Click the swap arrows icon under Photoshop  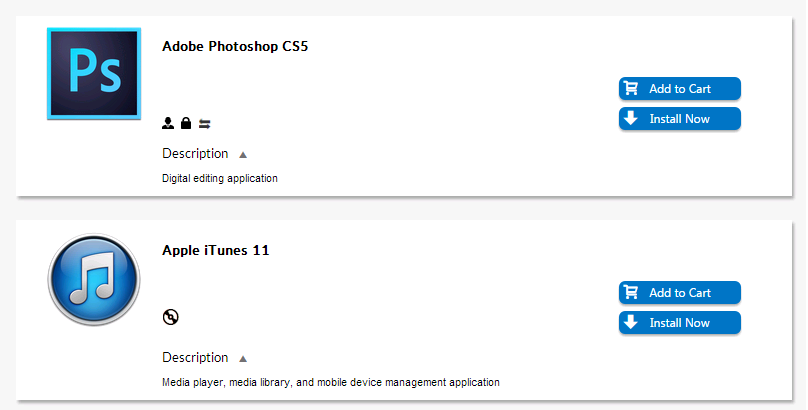(204, 124)
